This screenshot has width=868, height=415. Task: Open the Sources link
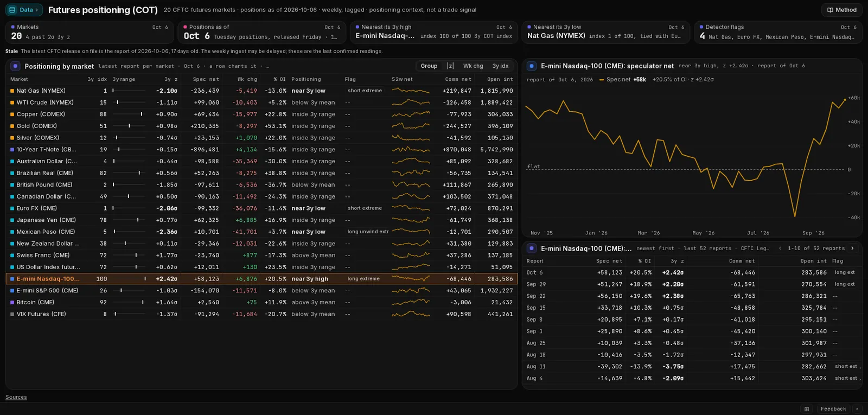16,397
